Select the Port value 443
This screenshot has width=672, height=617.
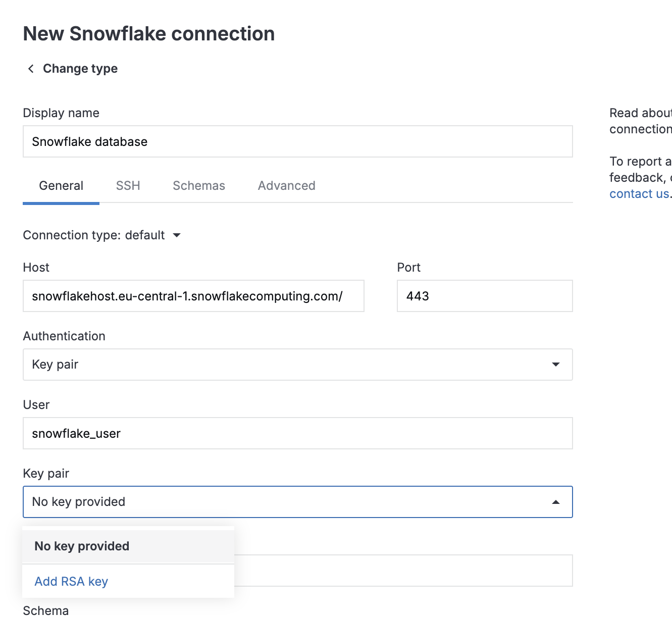484,296
